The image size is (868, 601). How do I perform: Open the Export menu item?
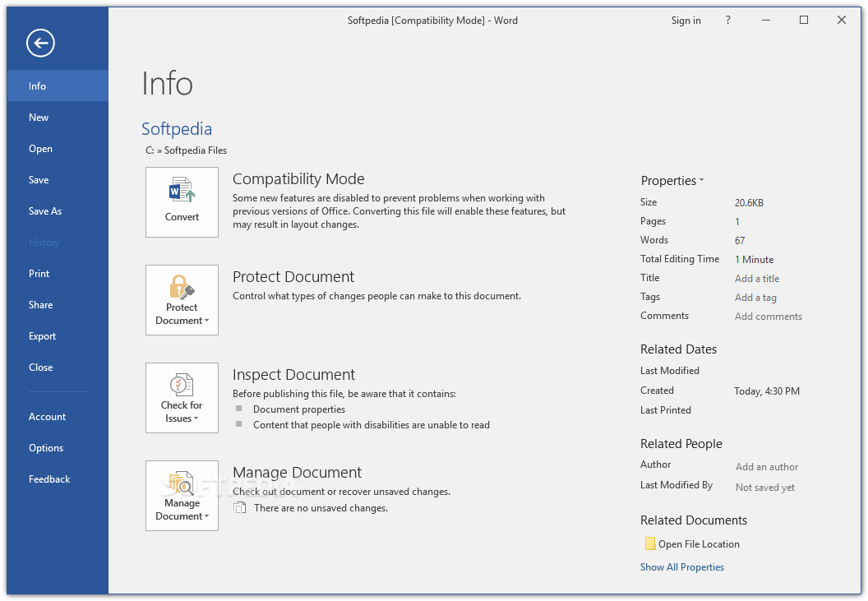tap(58, 336)
